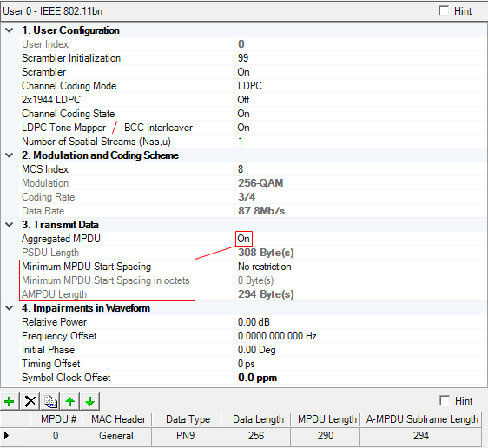Select the A-MPDU Subframe Length cell 294
Viewport: 488px width, 448px height.
click(x=421, y=436)
